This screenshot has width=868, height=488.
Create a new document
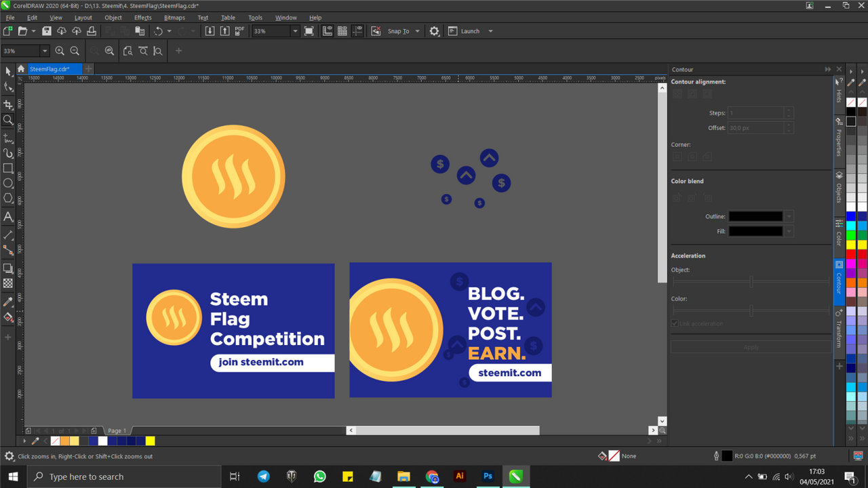click(x=8, y=31)
